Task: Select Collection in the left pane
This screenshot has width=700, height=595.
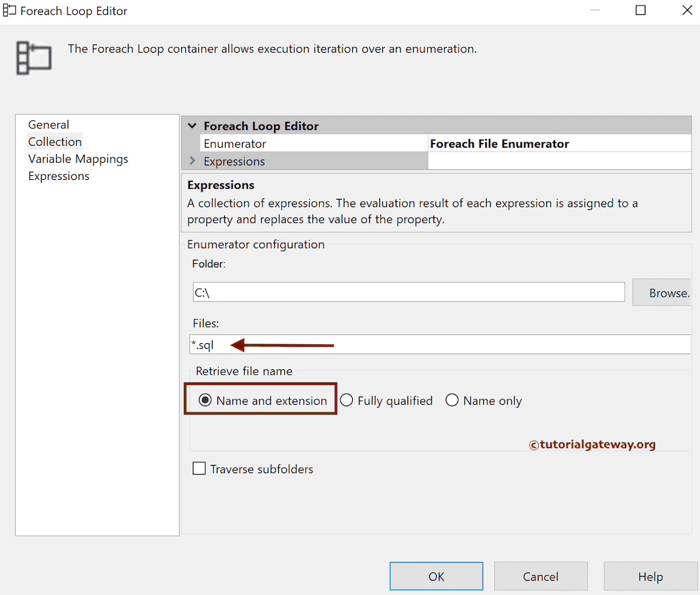Action: coord(55,142)
